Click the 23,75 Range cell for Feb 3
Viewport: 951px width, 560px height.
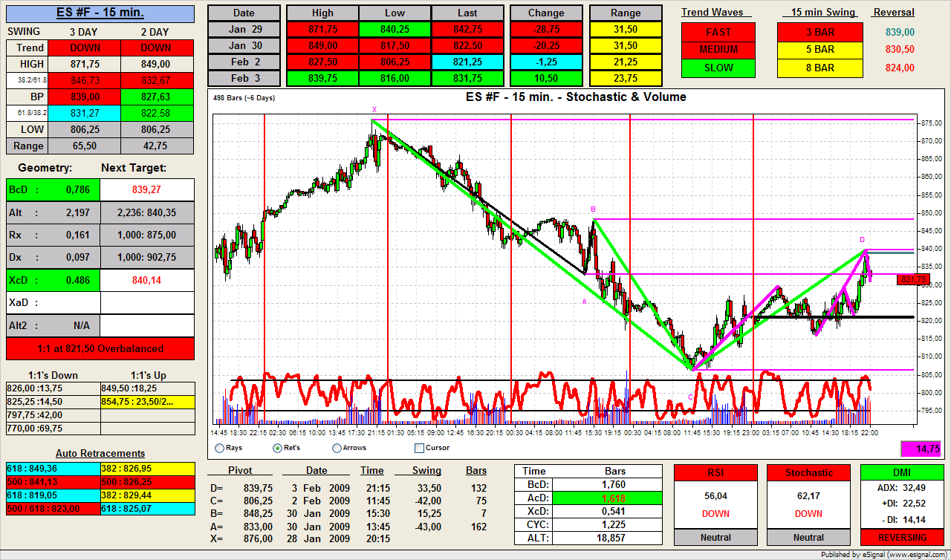(x=626, y=78)
